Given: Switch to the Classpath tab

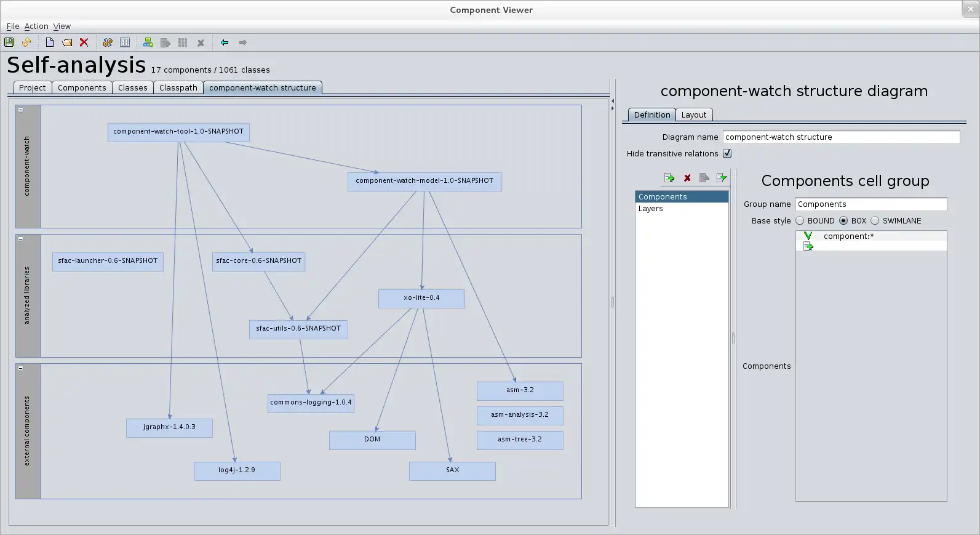Looking at the screenshot, I should coord(178,88).
